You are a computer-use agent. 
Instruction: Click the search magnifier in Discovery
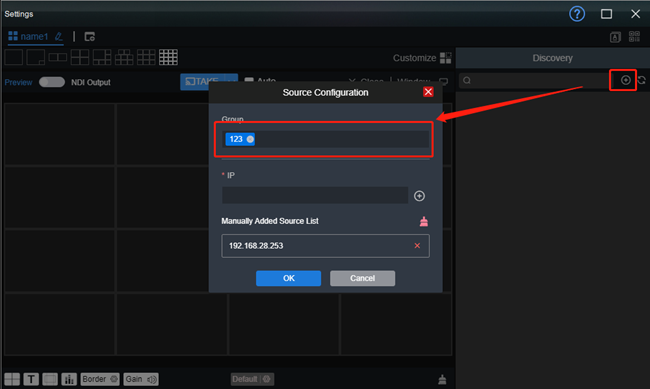point(467,80)
